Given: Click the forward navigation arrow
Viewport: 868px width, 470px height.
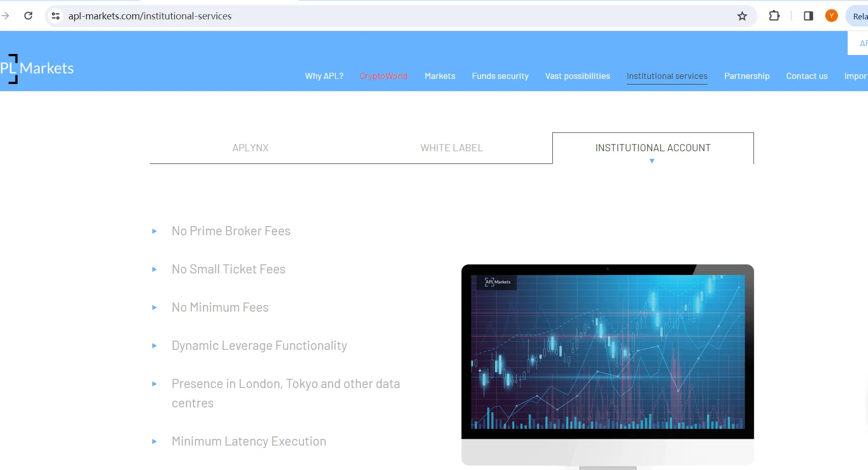Looking at the screenshot, I should [x=5, y=16].
